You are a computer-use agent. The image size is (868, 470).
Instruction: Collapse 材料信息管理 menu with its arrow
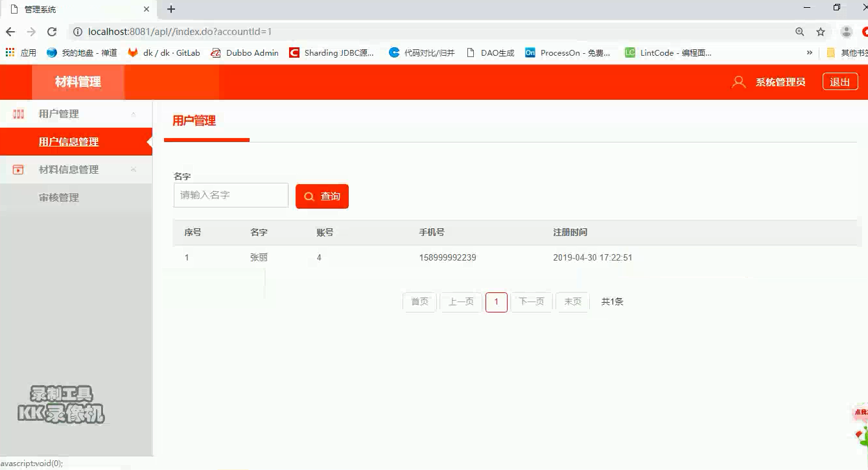tap(134, 170)
